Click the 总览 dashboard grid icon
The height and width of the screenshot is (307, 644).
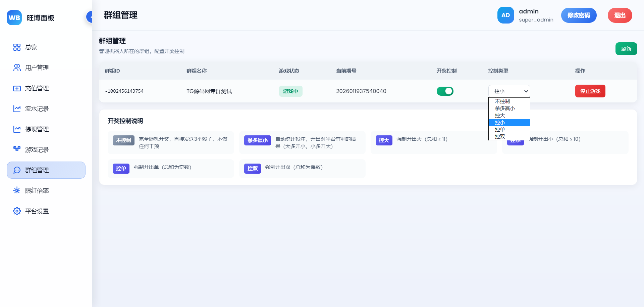point(17,47)
